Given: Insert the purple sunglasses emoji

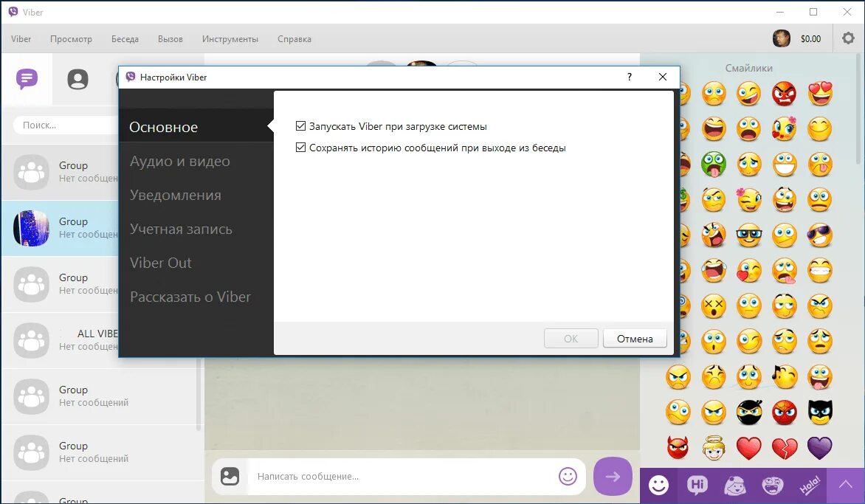Looking at the screenshot, I should click(820, 235).
